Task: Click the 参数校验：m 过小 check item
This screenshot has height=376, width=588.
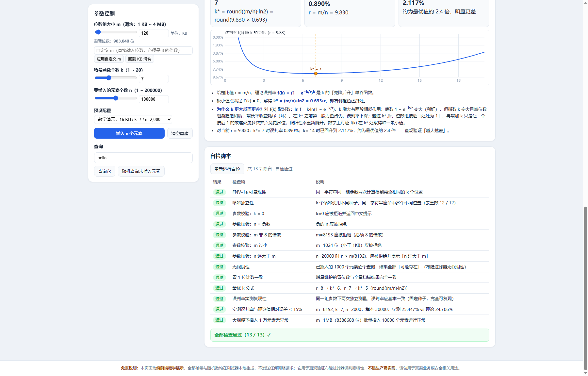Action: [250, 245]
